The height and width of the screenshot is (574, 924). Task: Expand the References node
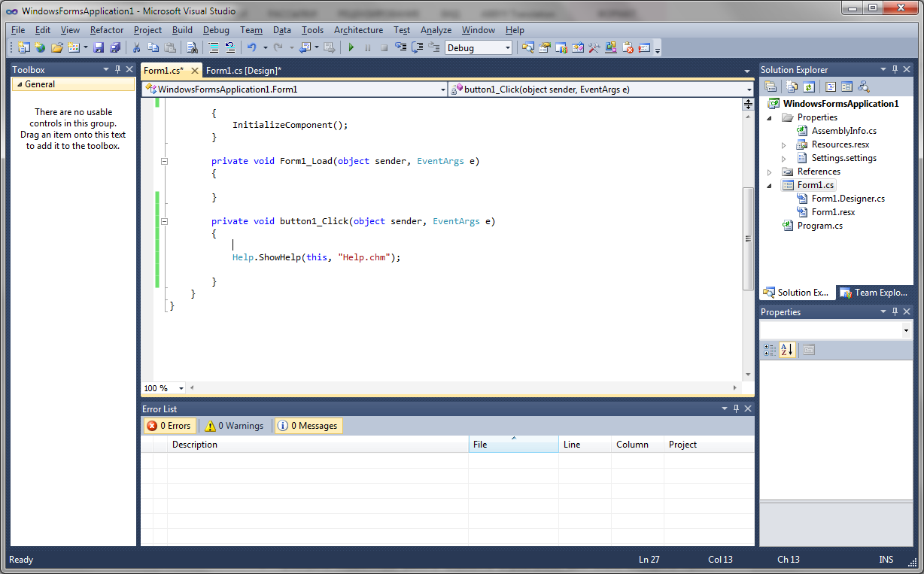(770, 172)
